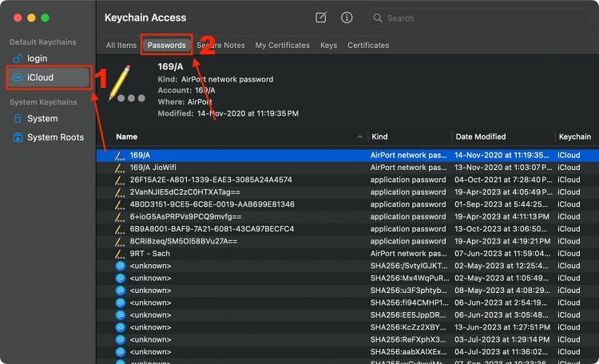Switch to the All Items tab
The height and width of the screenshot is (364, 599).
[121, 45]
